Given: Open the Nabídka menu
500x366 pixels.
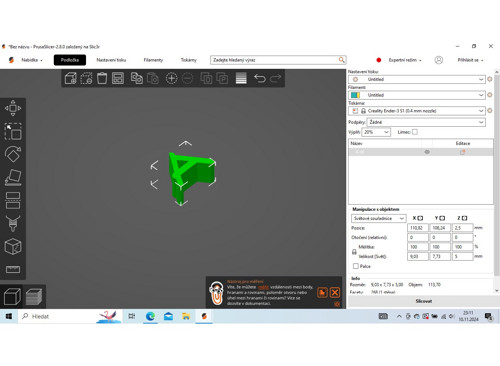Looking at the screenshot, I should [32, 60].
